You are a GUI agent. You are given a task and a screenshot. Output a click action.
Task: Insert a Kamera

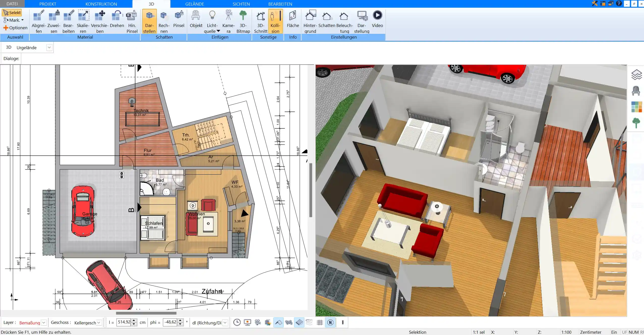tap(228, 21)
